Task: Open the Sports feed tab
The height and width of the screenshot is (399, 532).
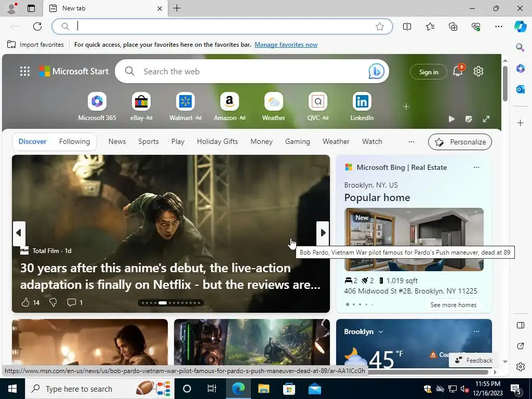Action: [x=148, y=141]
